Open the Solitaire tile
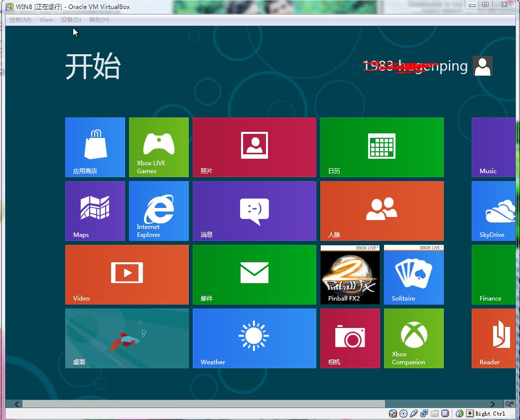Image resolution: width=520 pixels, height=420 pixels. tap(413, 274)
